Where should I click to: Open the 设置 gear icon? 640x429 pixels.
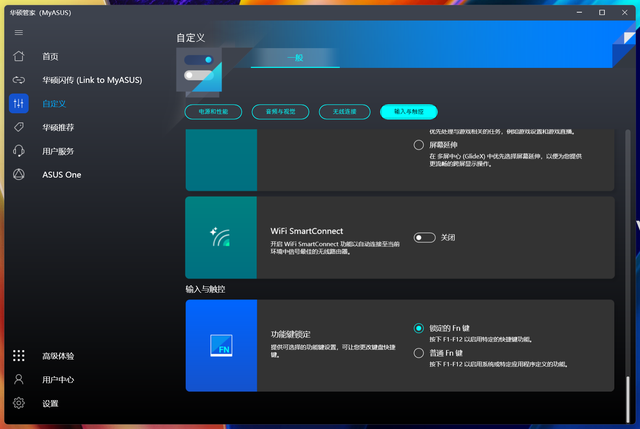coord(19,404)
